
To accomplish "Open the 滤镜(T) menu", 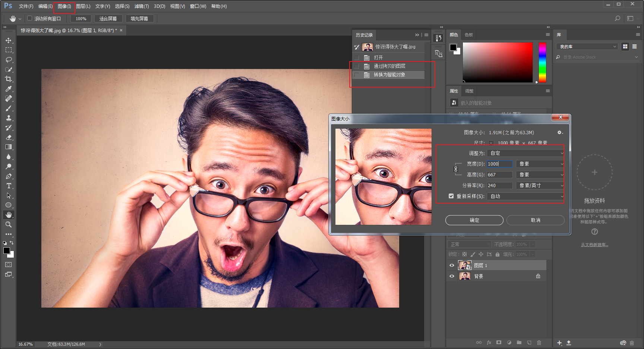I will tap(142, 6).
